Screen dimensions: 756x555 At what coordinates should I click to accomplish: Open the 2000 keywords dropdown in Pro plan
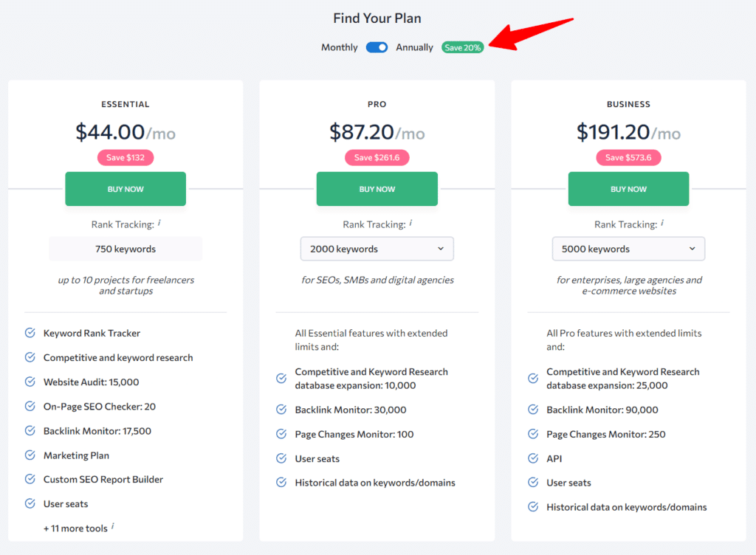[377, 249]
